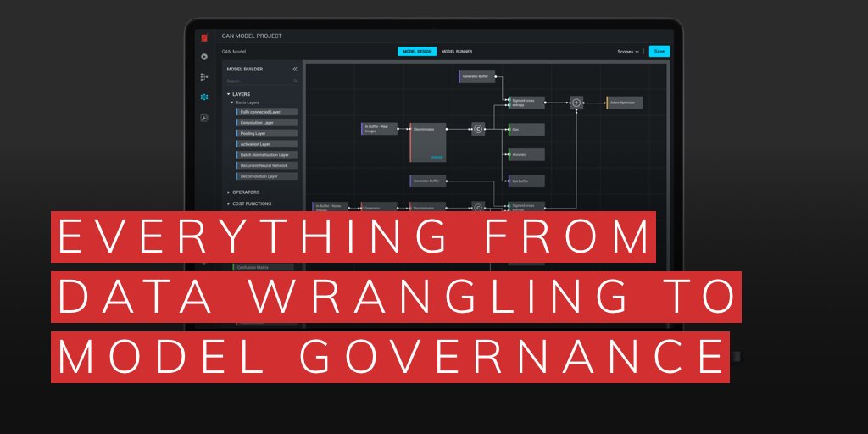Click the red app logo in the sidebar

(204, 37)
